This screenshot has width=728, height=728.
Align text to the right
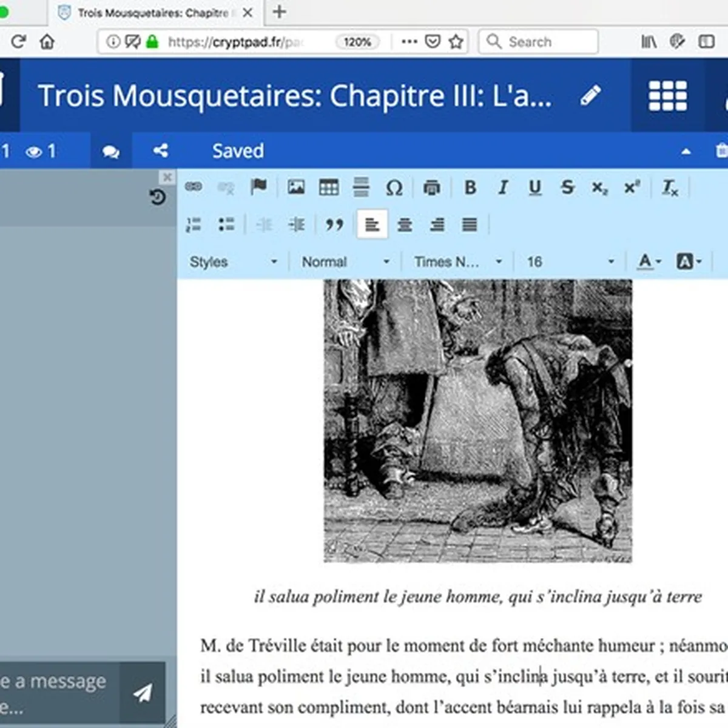click(437, 225)
